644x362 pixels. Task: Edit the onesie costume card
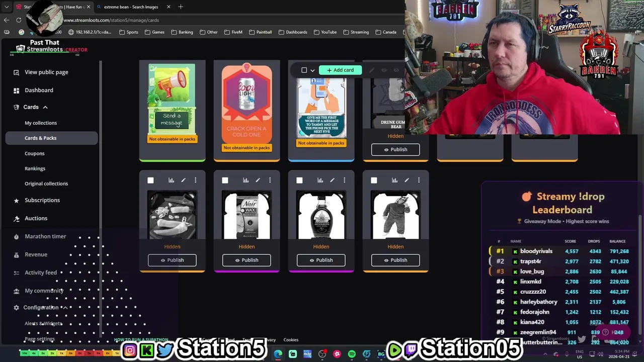click(407, 180)
